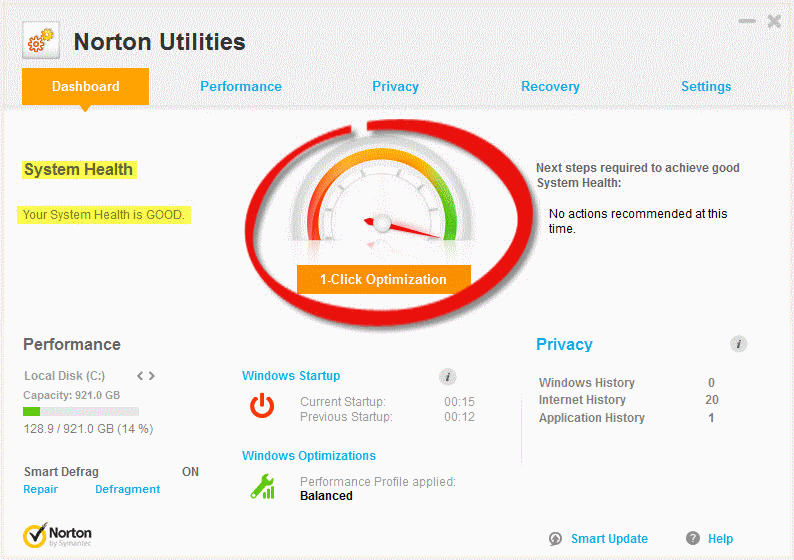
Task: Go to previous disk with left arrow
Action: click(x=140, y=376)
